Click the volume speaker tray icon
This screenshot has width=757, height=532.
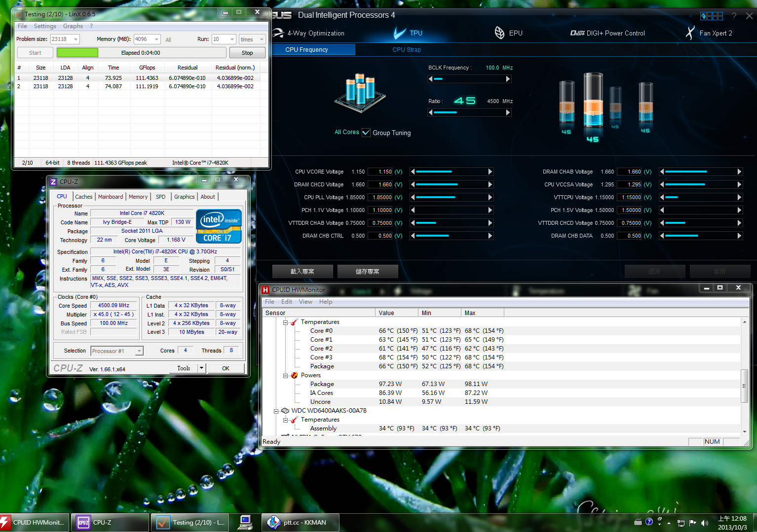705,523
